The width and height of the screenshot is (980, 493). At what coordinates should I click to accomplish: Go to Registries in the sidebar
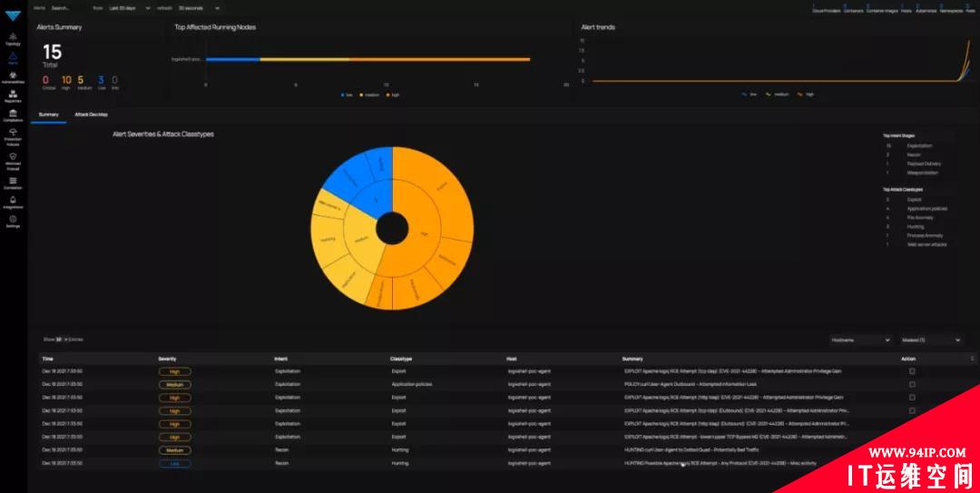(x=13, y=95)
